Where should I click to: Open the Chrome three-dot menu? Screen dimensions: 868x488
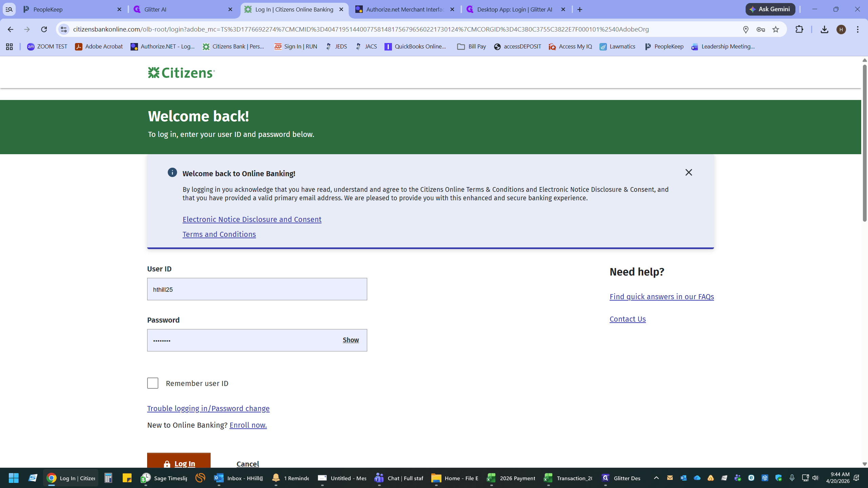pos(858,29)
